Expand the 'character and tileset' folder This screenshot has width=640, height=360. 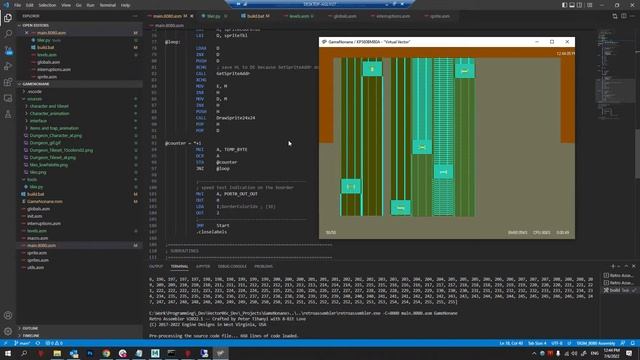coord(49,106)
